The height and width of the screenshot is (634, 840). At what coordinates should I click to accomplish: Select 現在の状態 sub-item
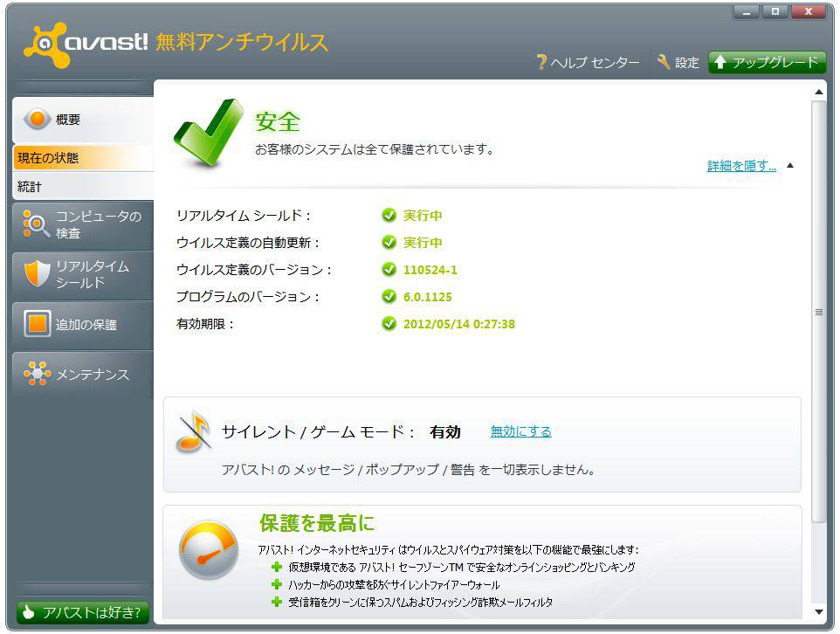pyautogui.click(x=83, y=158)
